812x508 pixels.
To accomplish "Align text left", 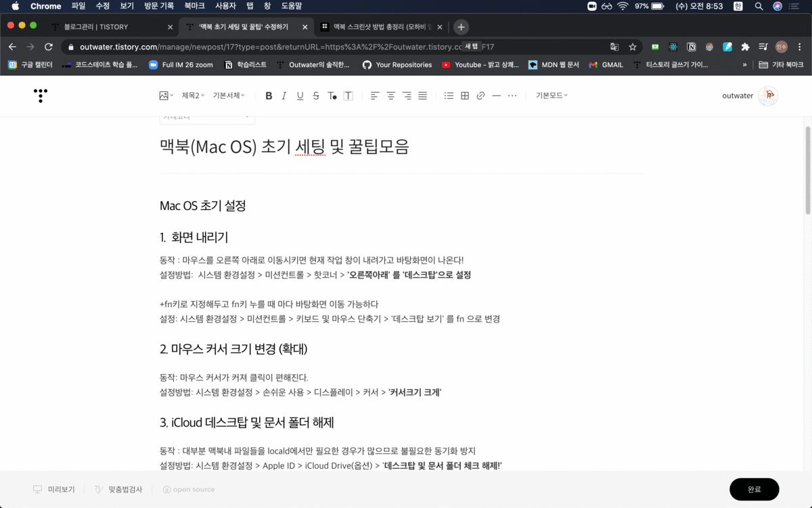I will tap(375, 96).
